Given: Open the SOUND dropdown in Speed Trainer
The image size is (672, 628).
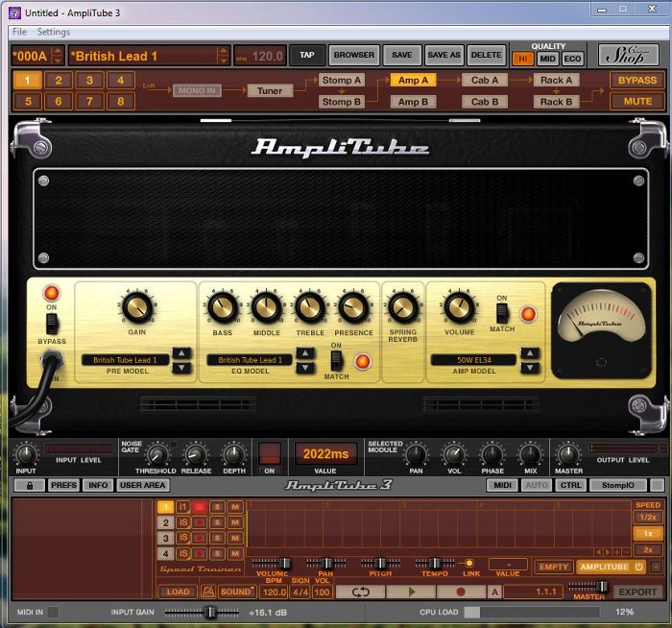Looking at the screenshot, I should pos(237,592).
